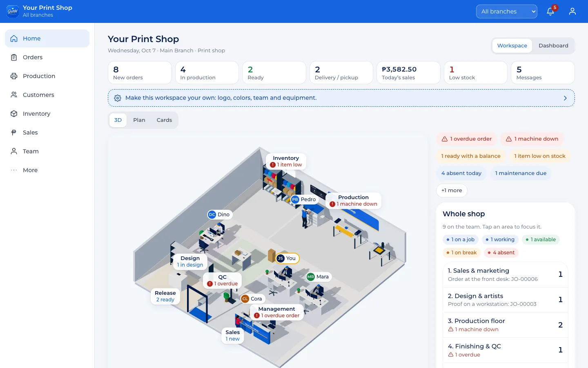Click the Inventory label in 3D map
This screenshot has height=368, width=588.
(x=286, y=162)
